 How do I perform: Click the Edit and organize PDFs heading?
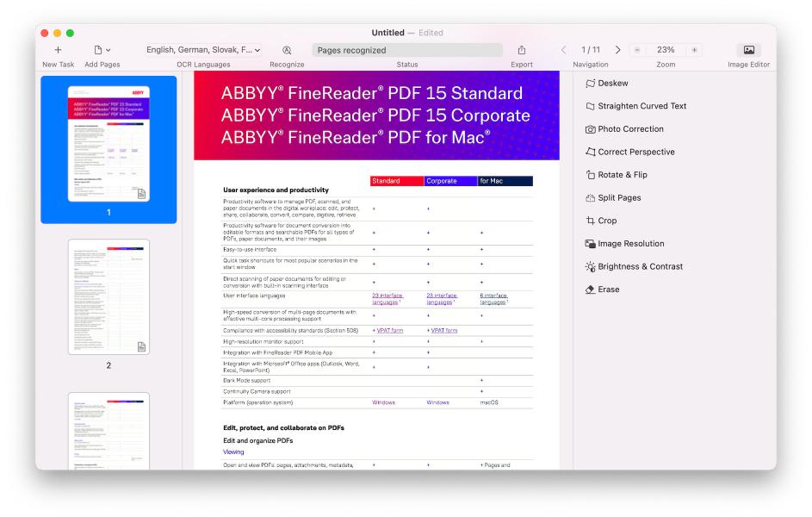click(257, 441)
